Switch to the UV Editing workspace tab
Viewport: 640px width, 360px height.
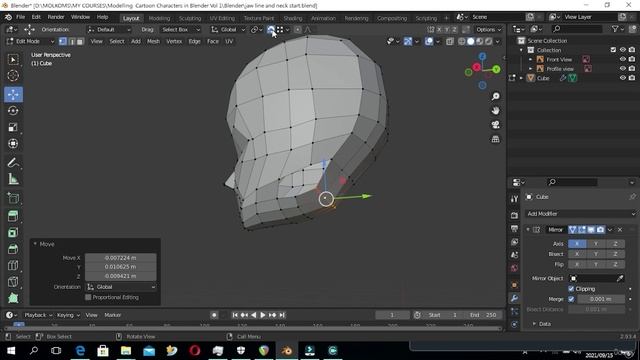222,18
